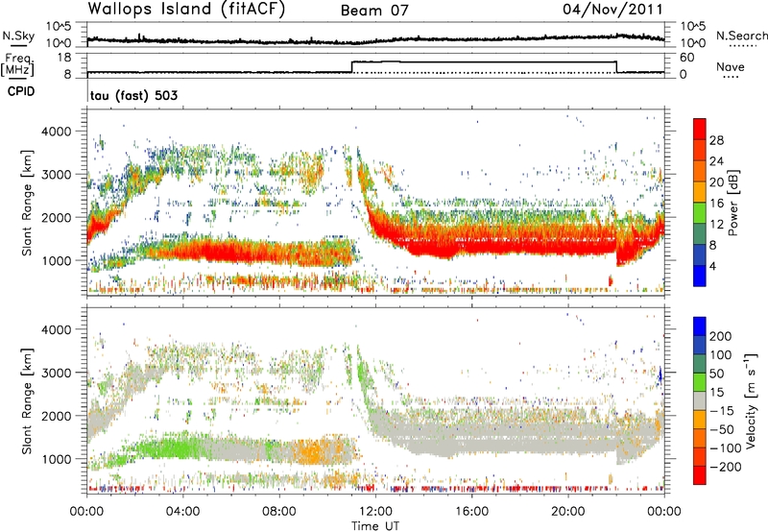The height and width of the screenshot is (532, 768).
Task: Click the power panel 'Slant Range [km]' label
Action: (27, 203)
